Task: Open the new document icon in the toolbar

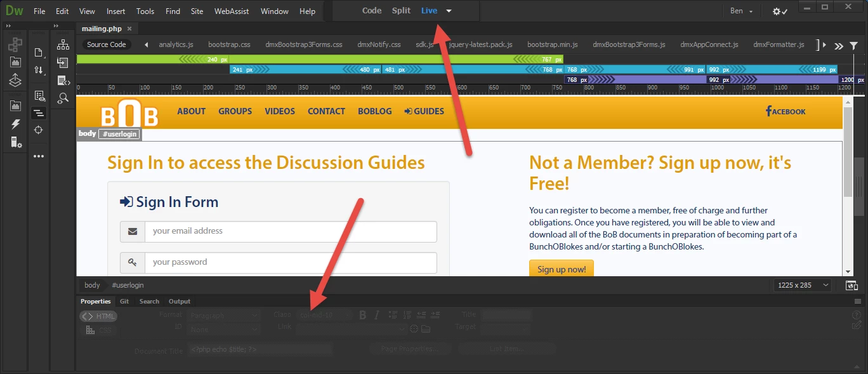Action: tap(39, 52)
